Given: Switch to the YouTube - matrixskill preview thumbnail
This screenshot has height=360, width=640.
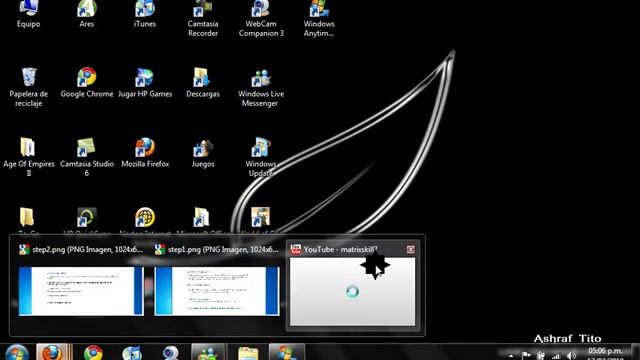Looking at the screenshot, I should click(353, 291).
